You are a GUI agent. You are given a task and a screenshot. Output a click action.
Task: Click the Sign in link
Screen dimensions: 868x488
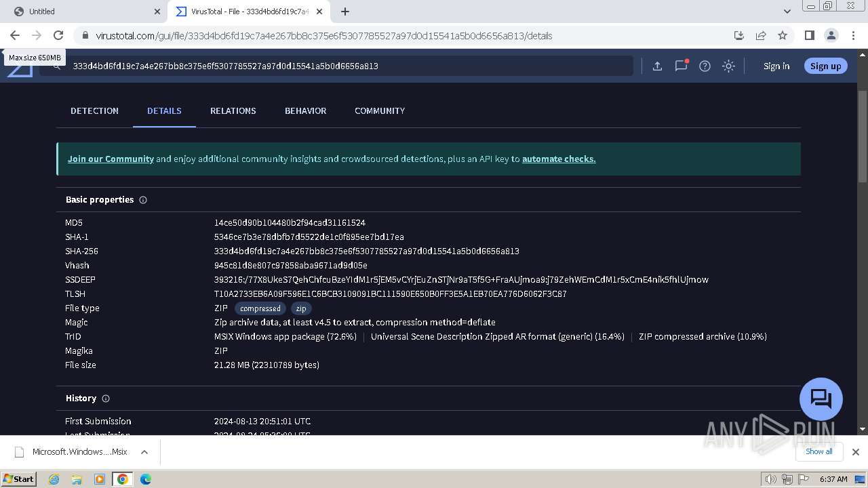tap(776, 66)
